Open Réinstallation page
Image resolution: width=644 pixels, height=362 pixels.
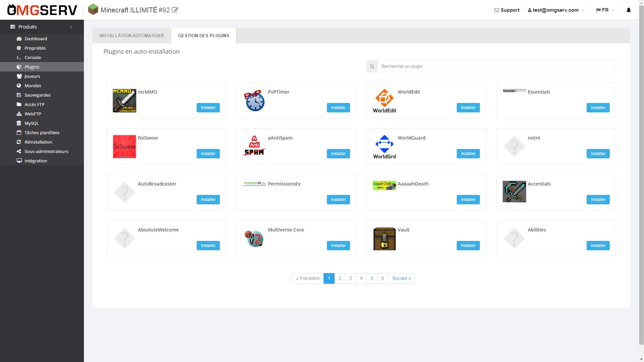coord(42,142)
